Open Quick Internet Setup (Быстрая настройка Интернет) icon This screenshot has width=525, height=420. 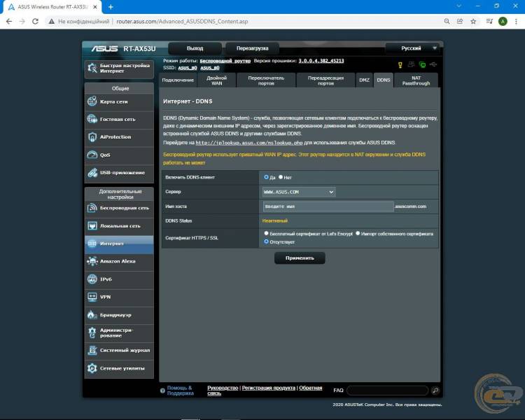(x=92, y=69)
